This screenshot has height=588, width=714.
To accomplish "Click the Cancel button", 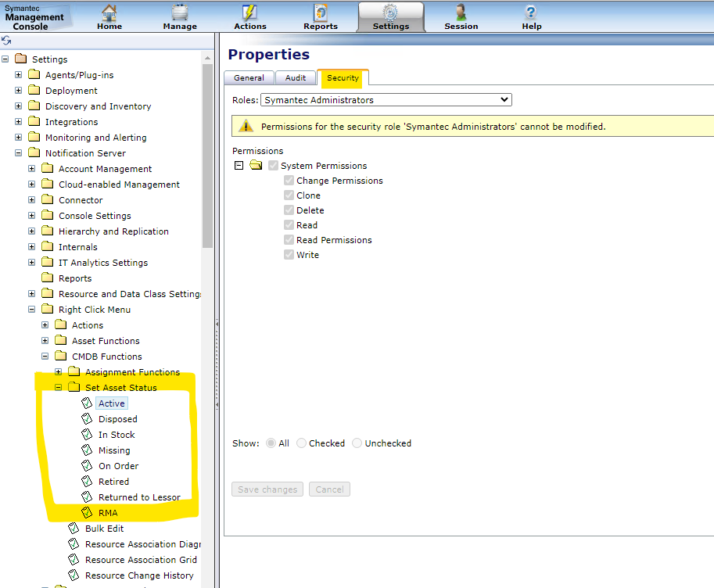I will [330, 489].
